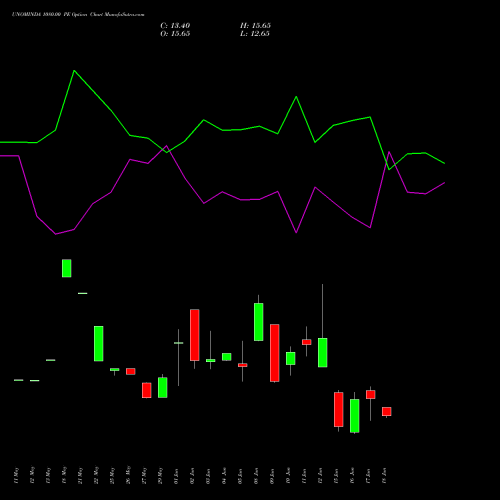Click the green candle for 22 May

pos(99,343)
